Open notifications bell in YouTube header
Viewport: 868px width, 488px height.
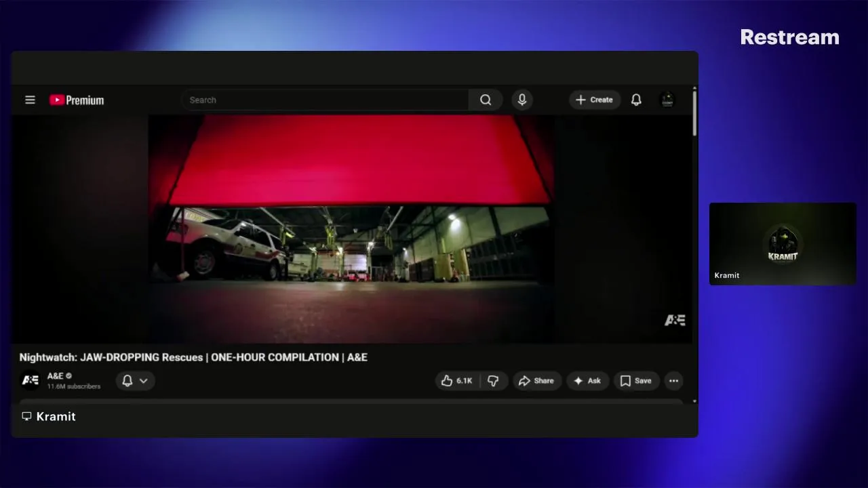tap(636, 100)
